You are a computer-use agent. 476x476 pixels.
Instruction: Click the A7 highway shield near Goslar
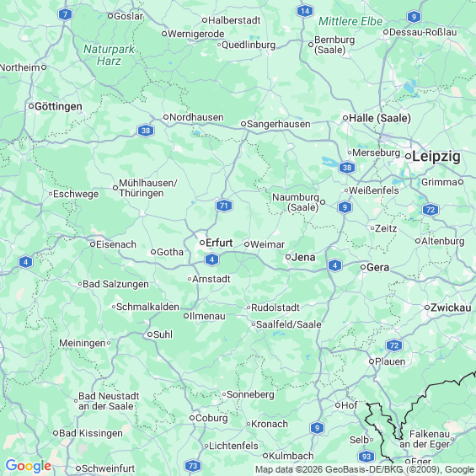pyautogui.click(x=65, y=14)
